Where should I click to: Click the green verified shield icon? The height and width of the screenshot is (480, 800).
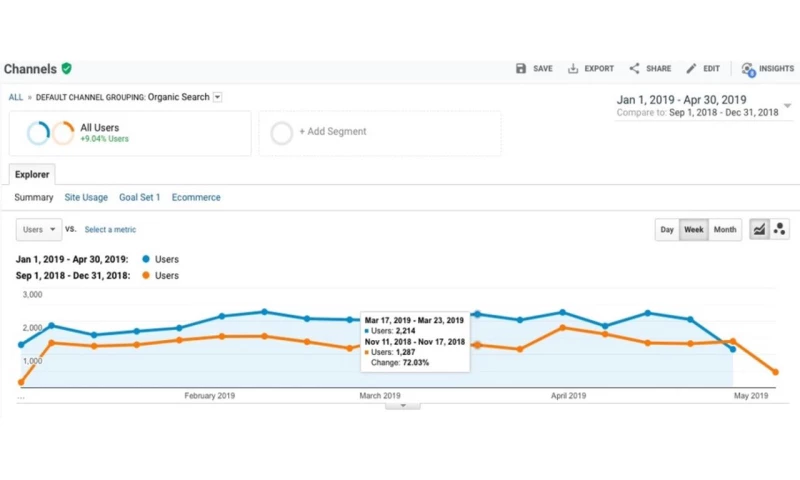67,69
